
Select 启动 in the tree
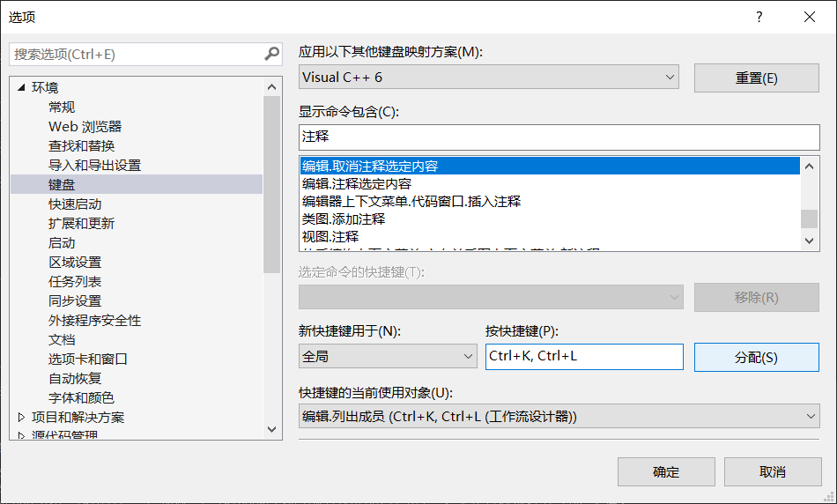click(62, 242)
